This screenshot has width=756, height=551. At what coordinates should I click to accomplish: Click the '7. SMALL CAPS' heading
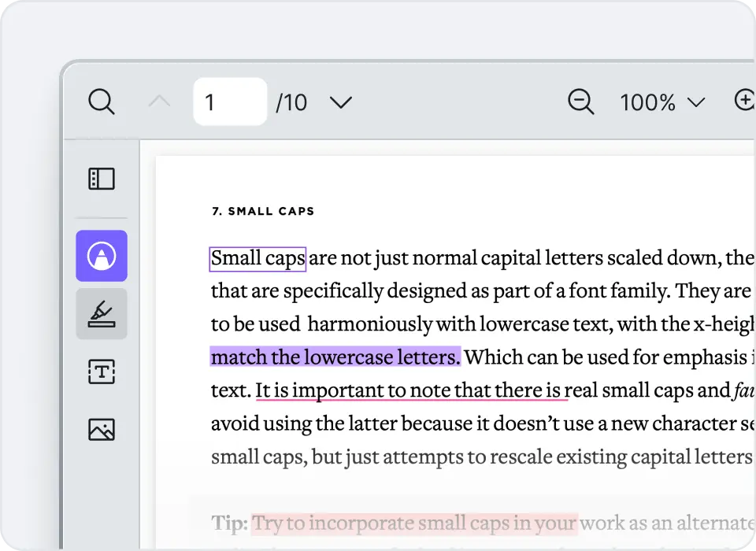tap(263, 211)
